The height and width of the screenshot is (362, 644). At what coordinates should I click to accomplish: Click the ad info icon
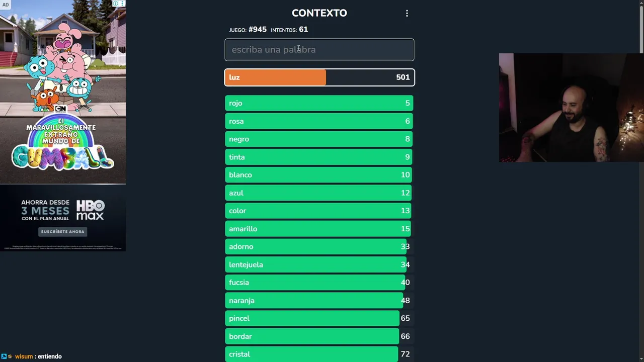116,4
